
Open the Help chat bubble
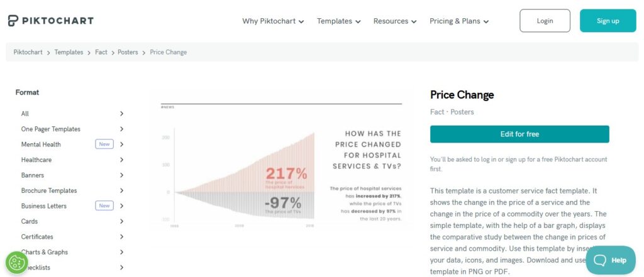pyautogui.click(x=611, y=260)
